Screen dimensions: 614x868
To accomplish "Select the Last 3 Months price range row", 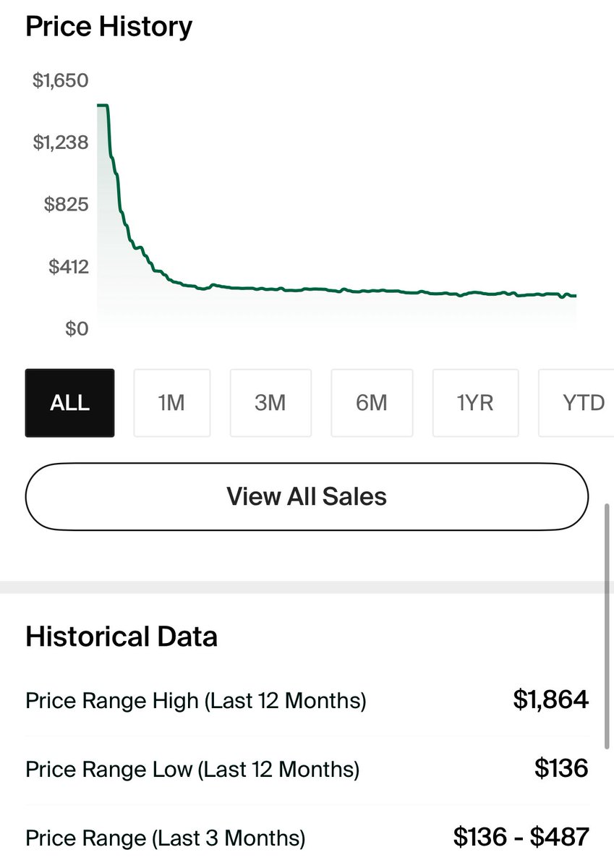I will 307,838.
